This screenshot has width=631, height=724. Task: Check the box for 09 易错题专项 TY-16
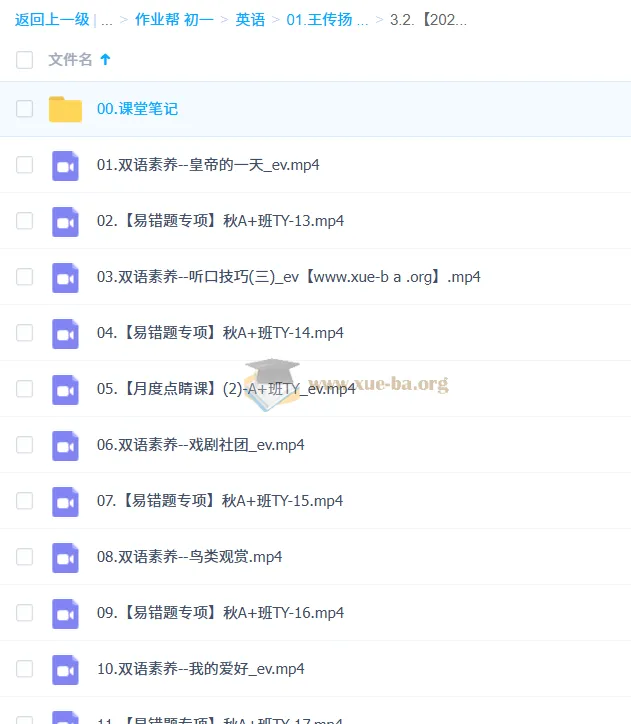[x=24, y=613]
